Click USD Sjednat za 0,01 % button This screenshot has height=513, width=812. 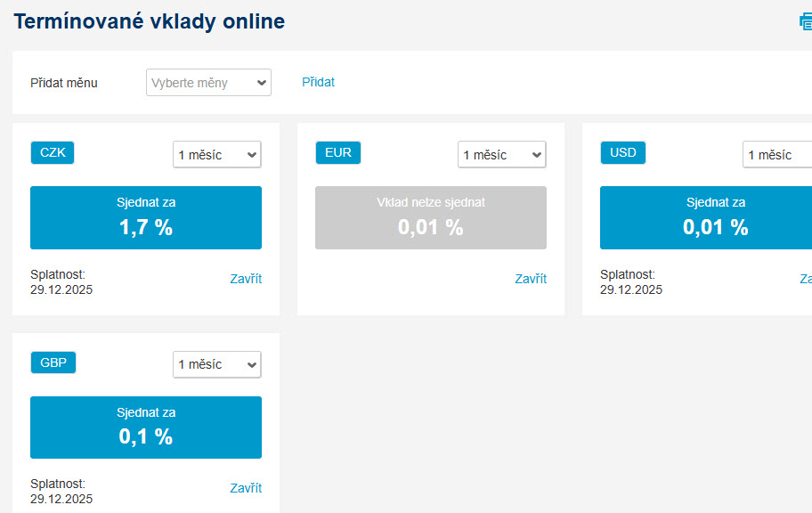706,217
